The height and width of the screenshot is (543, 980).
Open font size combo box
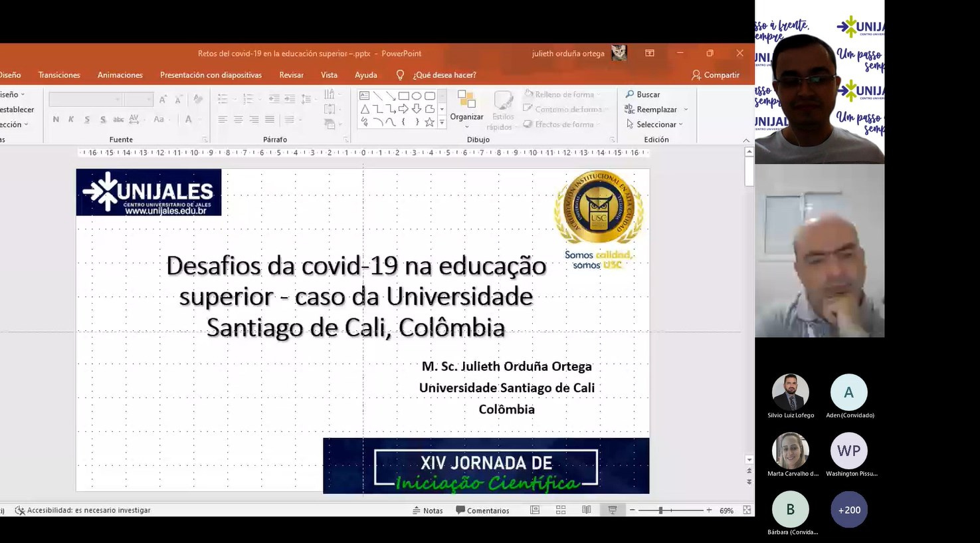tap(139, 99)
